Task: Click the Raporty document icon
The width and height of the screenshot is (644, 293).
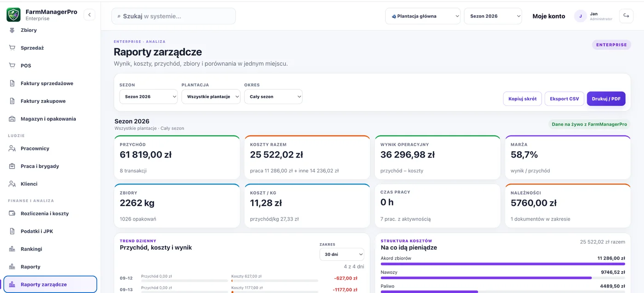Action: pyautogui.click(x=12, y=267)
